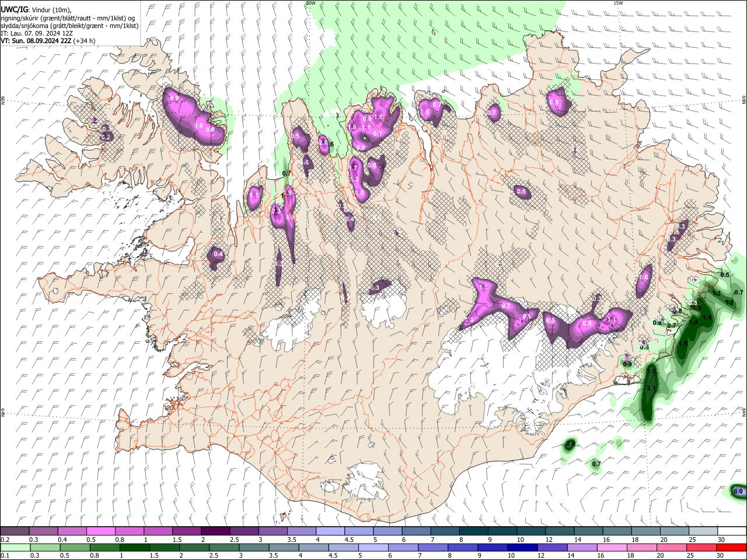Click the UWC/IG title text
747x560 pixels.
(14, 9)
